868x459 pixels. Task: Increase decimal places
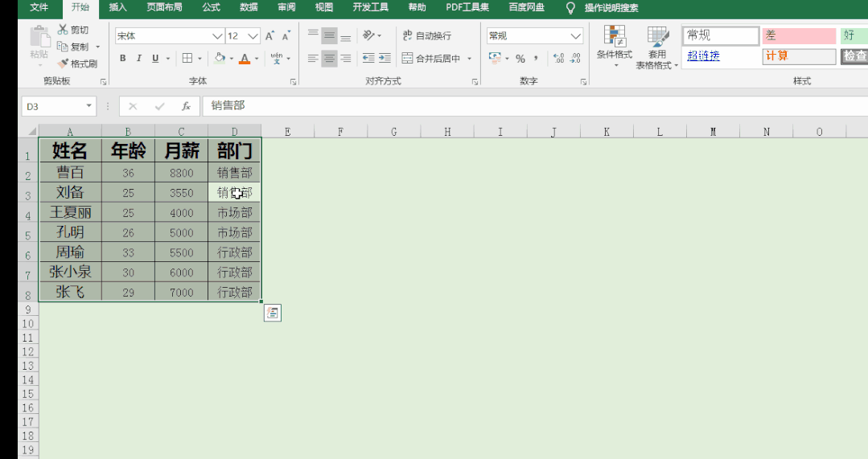(558, 58)
